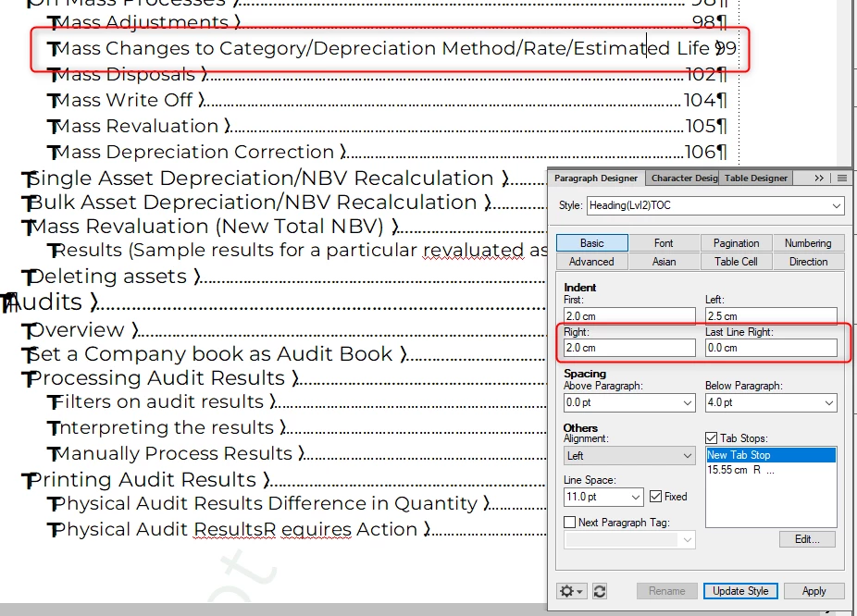857x616 pixels.
Task: Select the Numbering properties tab
Action: click(808, 243)
